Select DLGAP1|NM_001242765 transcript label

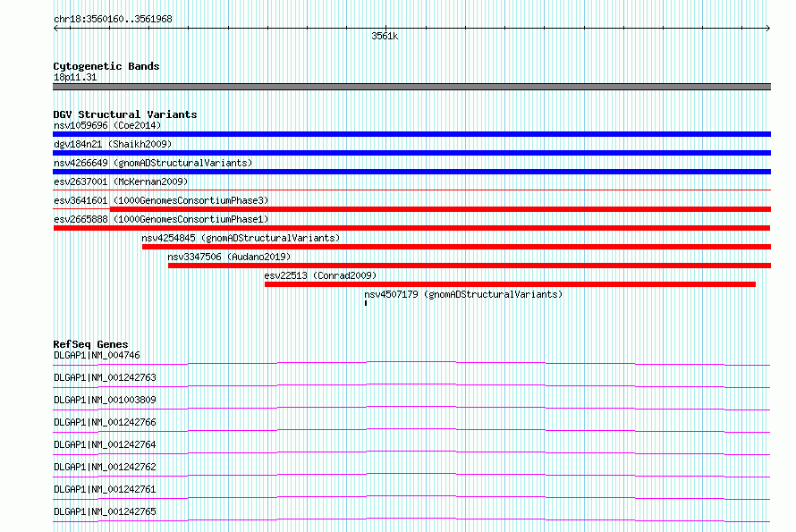[x=105, y=511]
